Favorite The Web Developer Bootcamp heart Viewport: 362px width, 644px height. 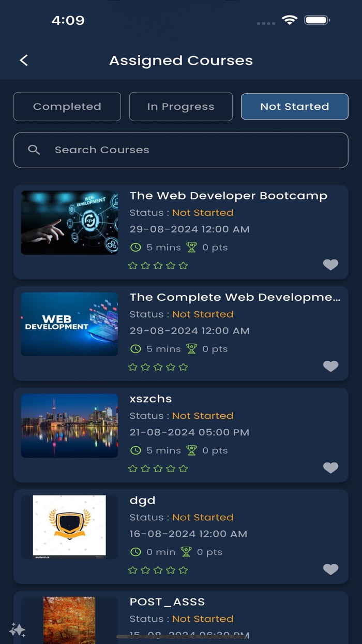pos(331,265)
